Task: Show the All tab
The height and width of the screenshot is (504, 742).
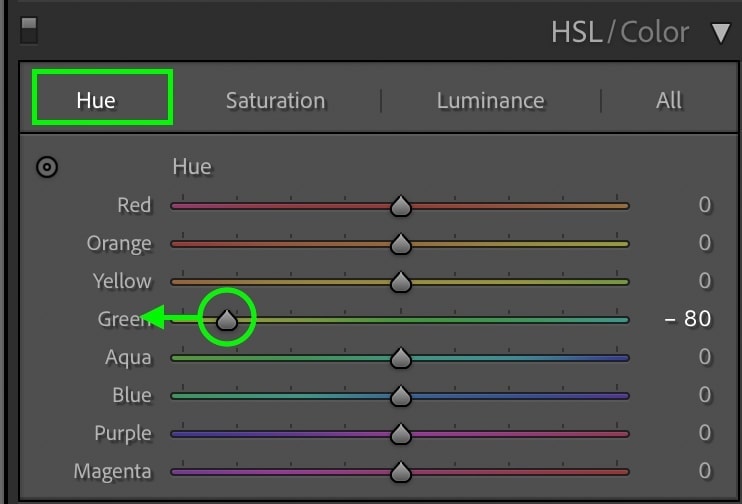Action: tap(669, 100)
